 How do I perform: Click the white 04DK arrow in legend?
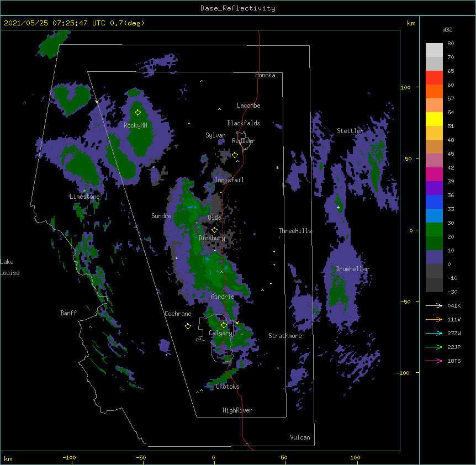(x=434, y=305)
